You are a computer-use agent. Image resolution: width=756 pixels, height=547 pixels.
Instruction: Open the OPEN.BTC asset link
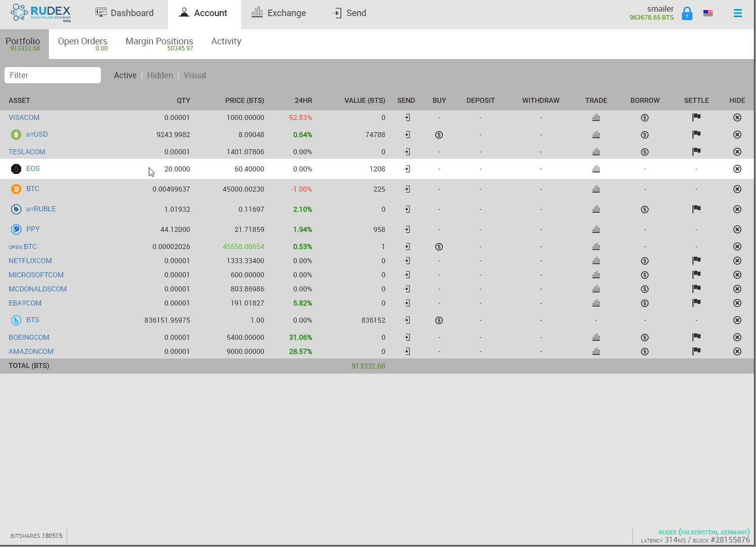click(x=23, y=247)
